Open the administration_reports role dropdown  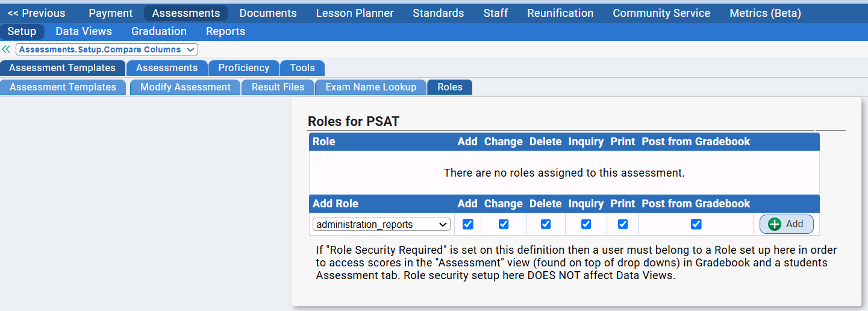click(x=381, y=224)
